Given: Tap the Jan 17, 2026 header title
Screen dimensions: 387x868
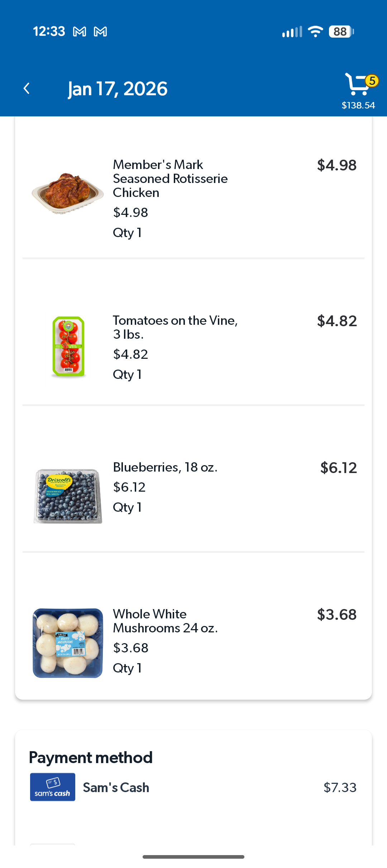Looking at the screenshot, I should [118, 89].
